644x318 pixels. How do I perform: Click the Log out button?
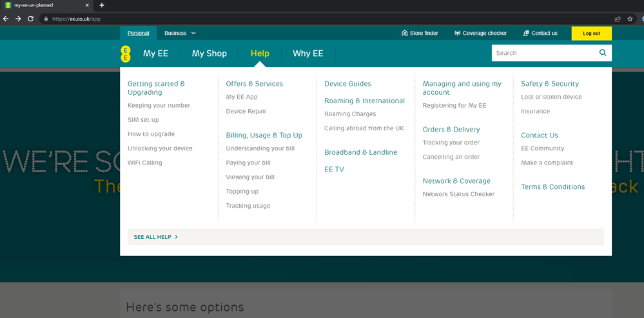click(x=591, y=34)
